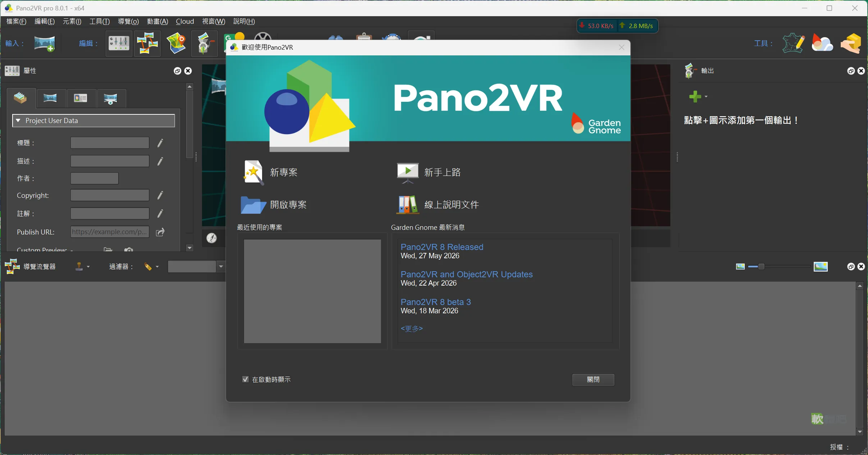Screen dimensions: 868x455
Task: Click 新手上路 getting started button
Action: click(428, 173)
